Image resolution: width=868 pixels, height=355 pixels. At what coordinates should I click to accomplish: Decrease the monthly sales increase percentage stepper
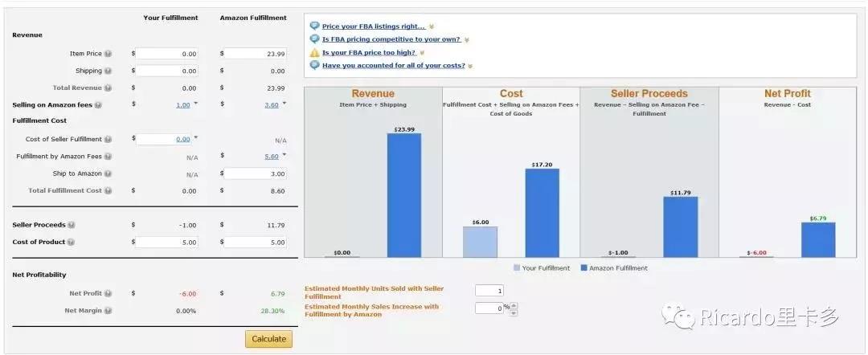(514, 312)
